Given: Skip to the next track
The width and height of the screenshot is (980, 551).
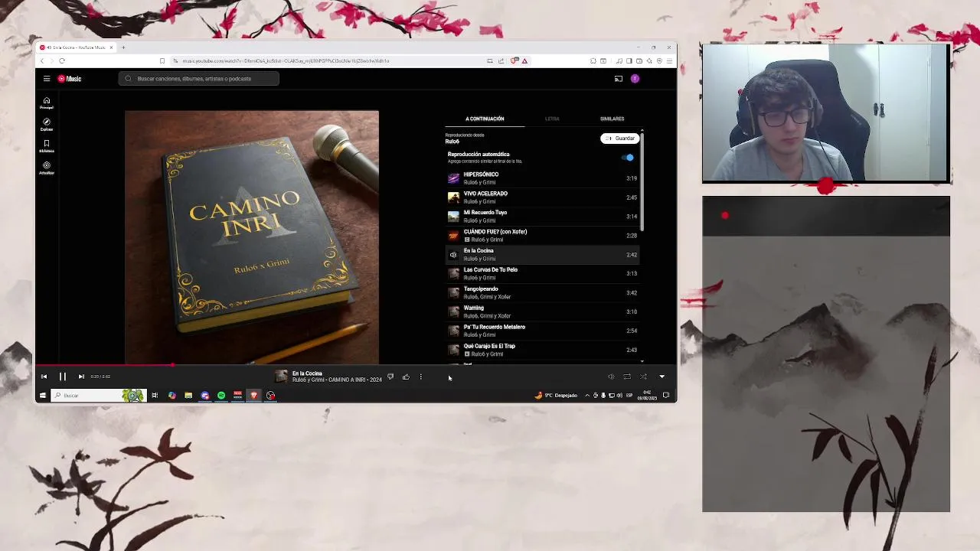Looking at the screenshot, I should coord(81,377).
